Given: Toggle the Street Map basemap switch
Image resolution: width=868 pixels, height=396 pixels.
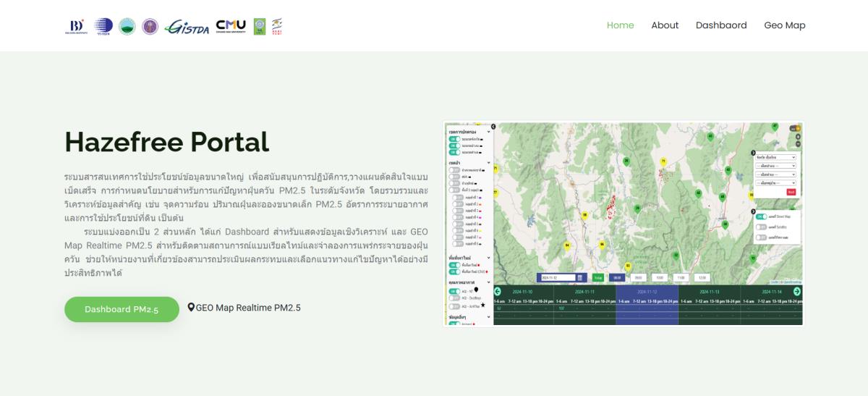Looking at the screenshot, I should 760,216.
